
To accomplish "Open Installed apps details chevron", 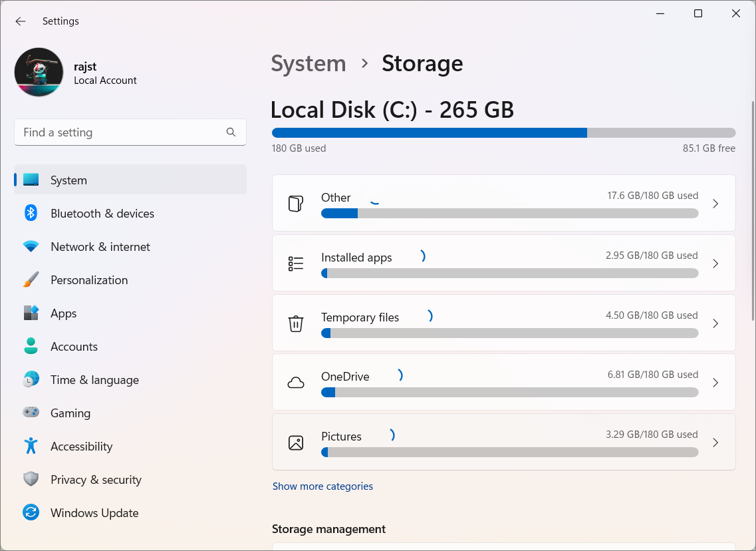I will click(715, 264).
